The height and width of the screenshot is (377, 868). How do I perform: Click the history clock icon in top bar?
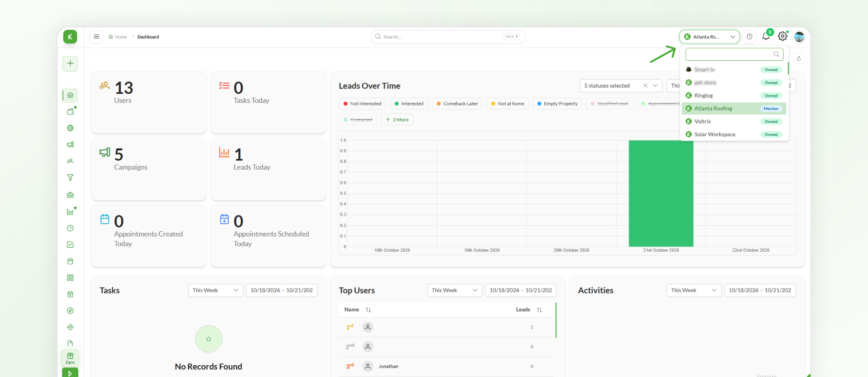point(750,37)
